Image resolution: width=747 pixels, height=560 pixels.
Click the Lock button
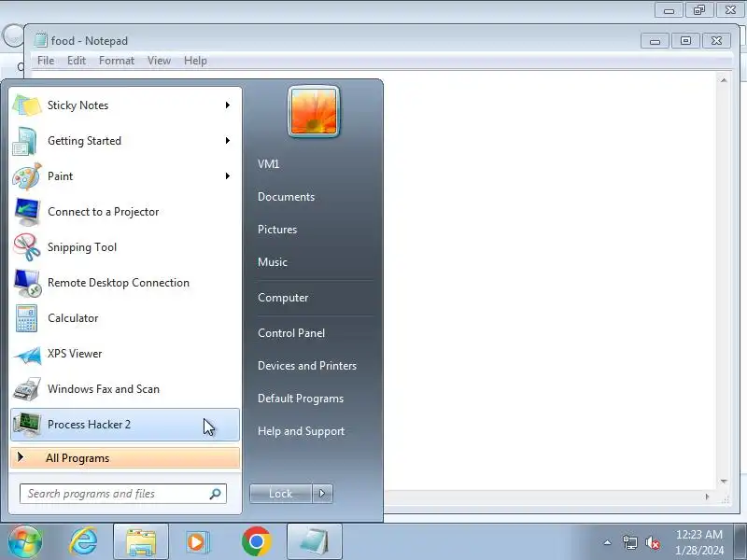(281, 494)
